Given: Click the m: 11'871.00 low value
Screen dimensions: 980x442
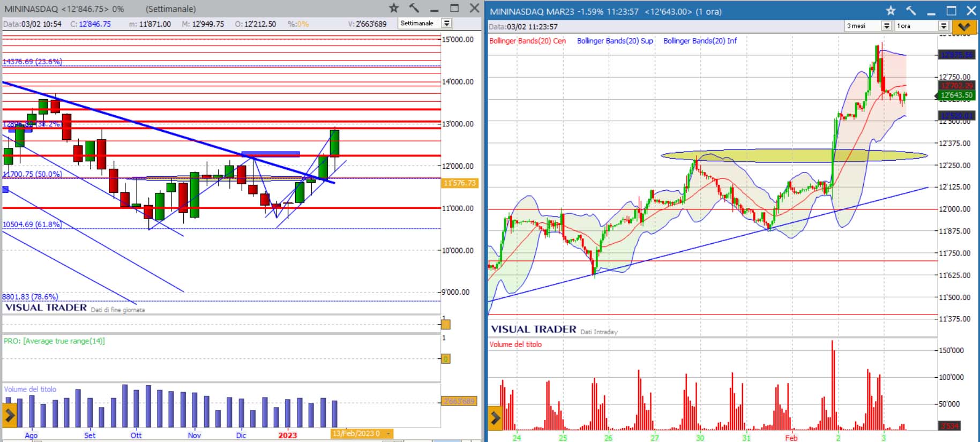Looking at the screenshot, I should tap(150, 24).
